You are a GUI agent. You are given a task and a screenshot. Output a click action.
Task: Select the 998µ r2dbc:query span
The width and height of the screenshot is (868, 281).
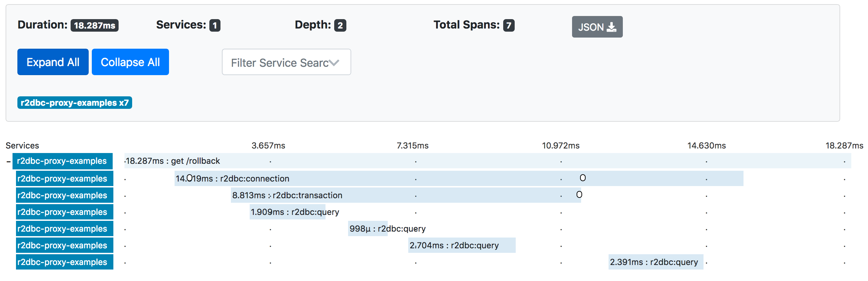pos(368,228)
